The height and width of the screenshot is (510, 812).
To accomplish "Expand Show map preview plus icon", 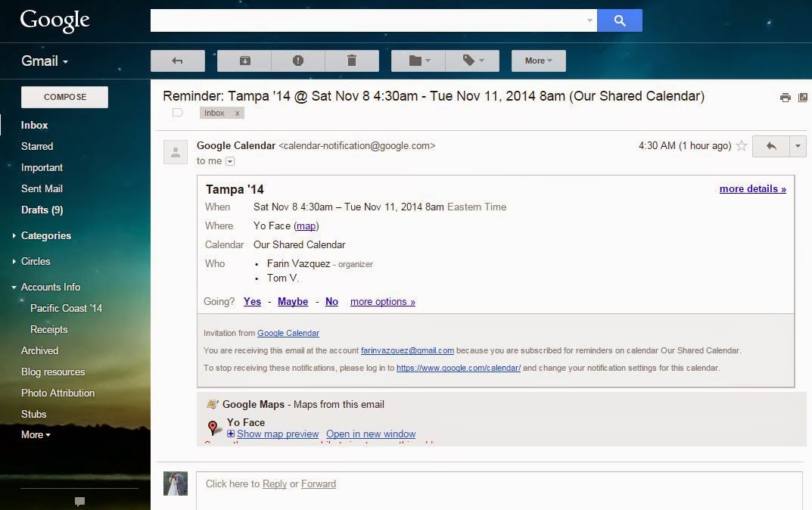I will pos(231,434).
